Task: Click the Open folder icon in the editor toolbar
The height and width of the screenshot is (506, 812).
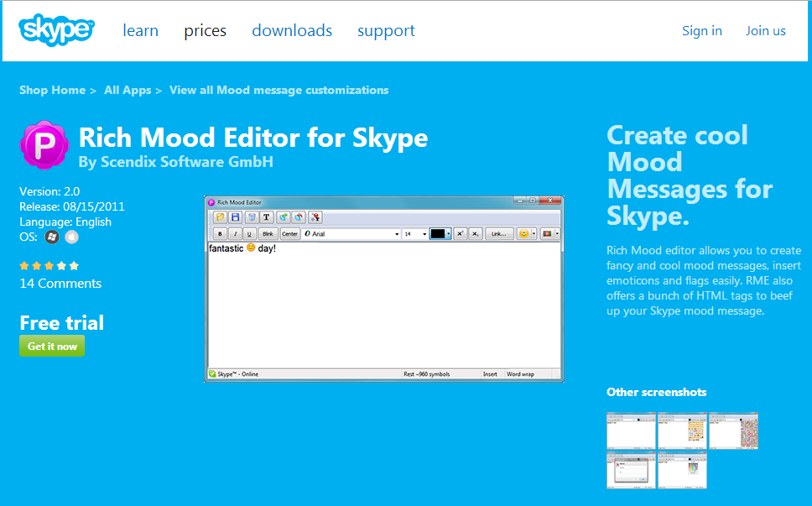Action: point(220,217)
